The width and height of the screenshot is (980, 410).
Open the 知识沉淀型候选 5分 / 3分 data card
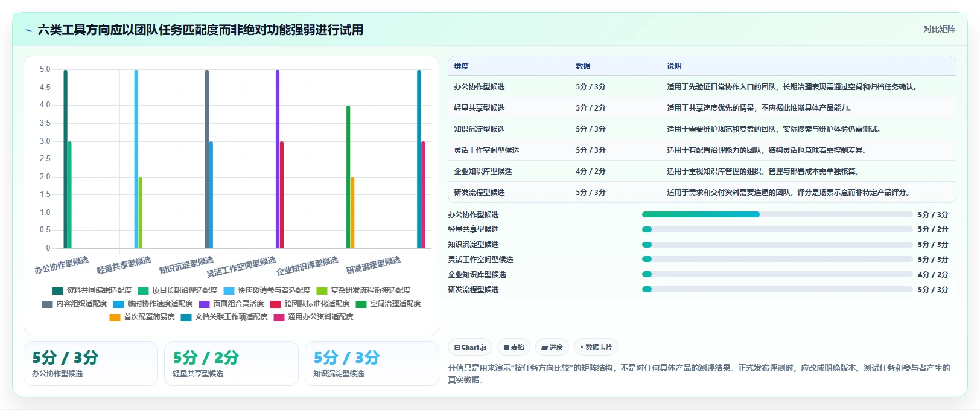(372, 364)
